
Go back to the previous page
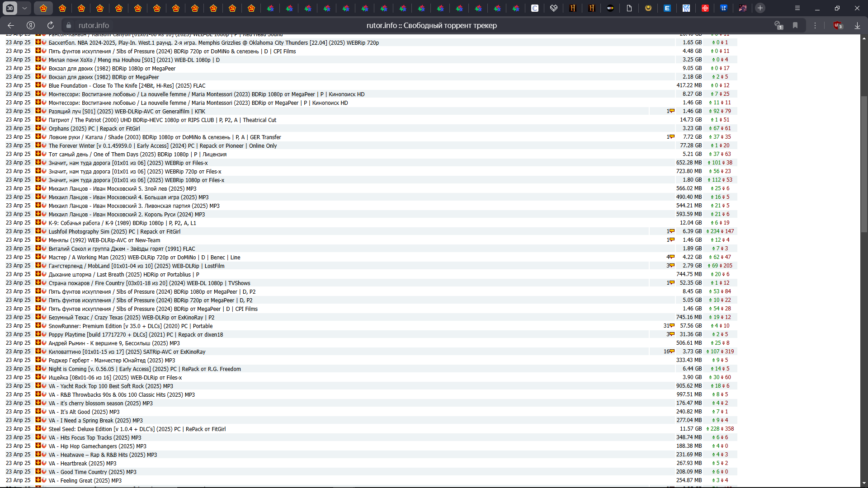coord(11,25)
